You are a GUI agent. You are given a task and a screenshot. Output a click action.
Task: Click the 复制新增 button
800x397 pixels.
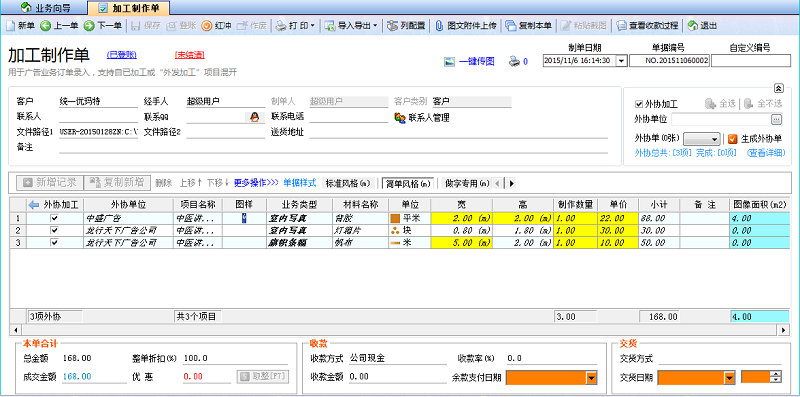(117, 182)
